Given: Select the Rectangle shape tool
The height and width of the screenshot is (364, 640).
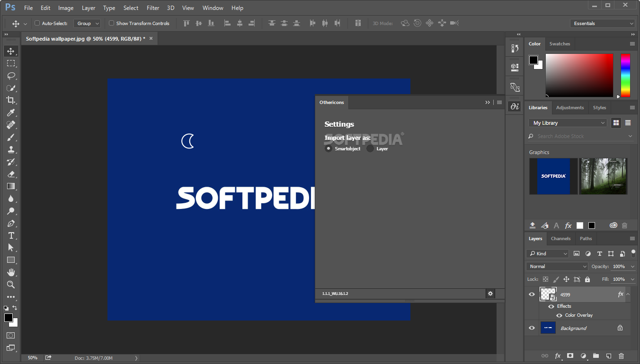Looking at the screenshot, I should click(10, 260).
